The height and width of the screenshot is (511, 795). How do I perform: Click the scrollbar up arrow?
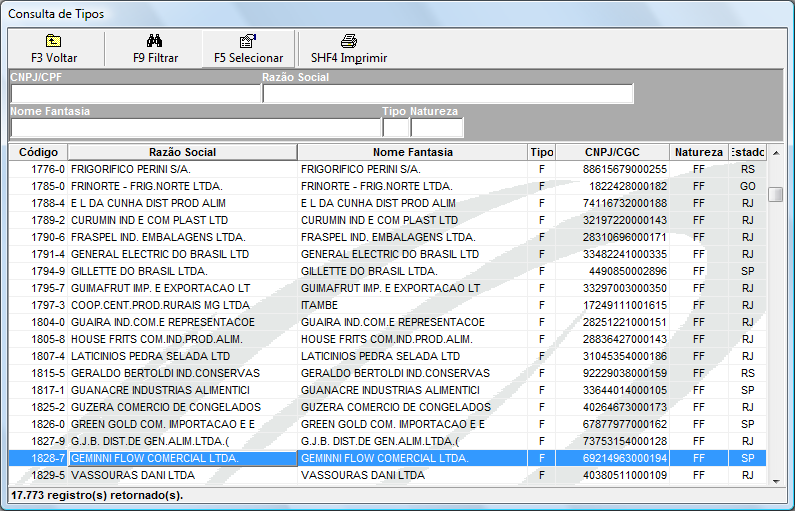(776, 153)
